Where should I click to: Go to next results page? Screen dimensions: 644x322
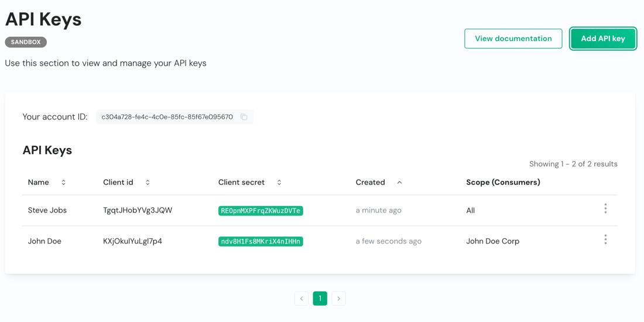point(338,299)
